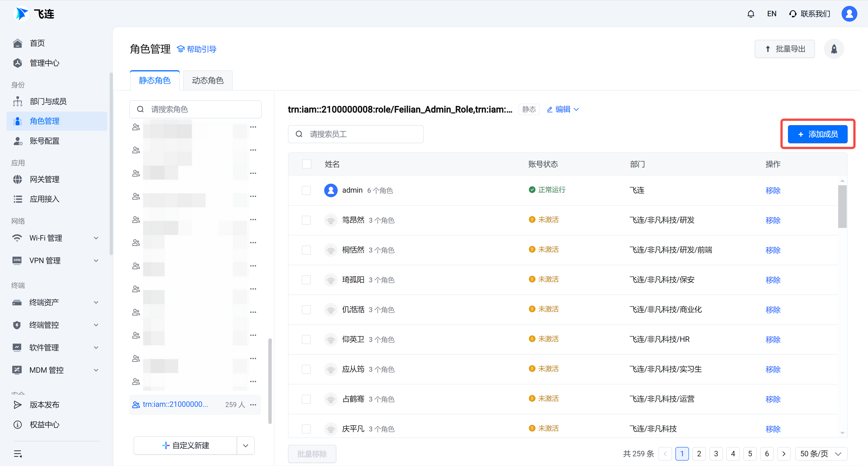868x466 pixels.
Task: Select the 角色管理 sidebar item
Action: [57, 121]
